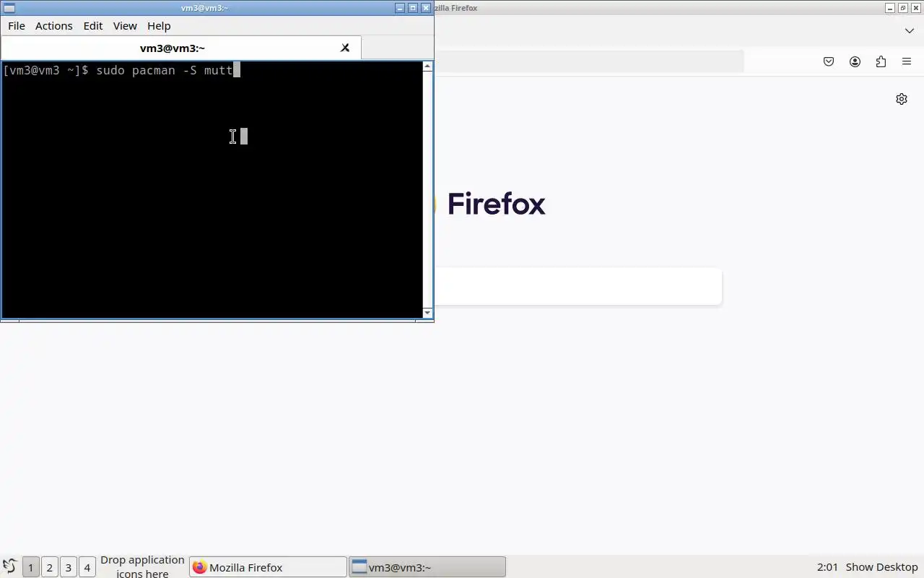Image resolution: width=924 pixels, height=578 pixels.
Task: Select the vm3@vm3:~ taskbar button
Action: [427, 567]
